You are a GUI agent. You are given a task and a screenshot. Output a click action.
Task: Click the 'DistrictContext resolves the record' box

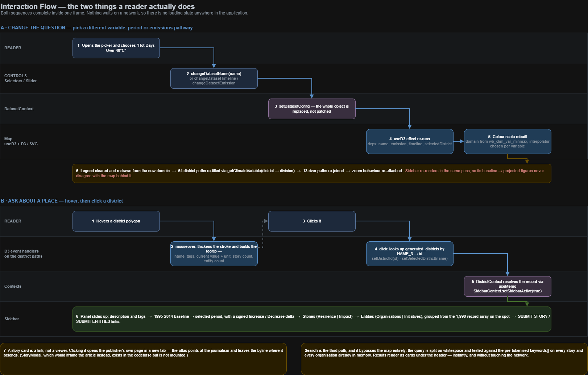click(x=508, y=286)
